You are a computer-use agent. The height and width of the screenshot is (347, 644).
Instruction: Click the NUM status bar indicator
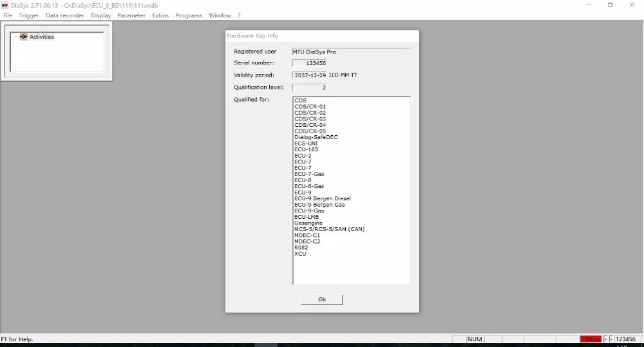(475, 339)
